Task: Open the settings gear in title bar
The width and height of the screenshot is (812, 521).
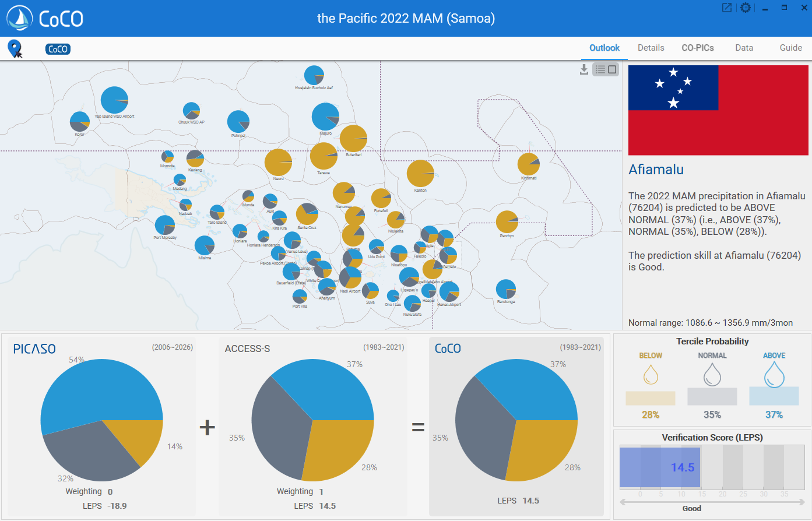Action: (x=745, y=8)
